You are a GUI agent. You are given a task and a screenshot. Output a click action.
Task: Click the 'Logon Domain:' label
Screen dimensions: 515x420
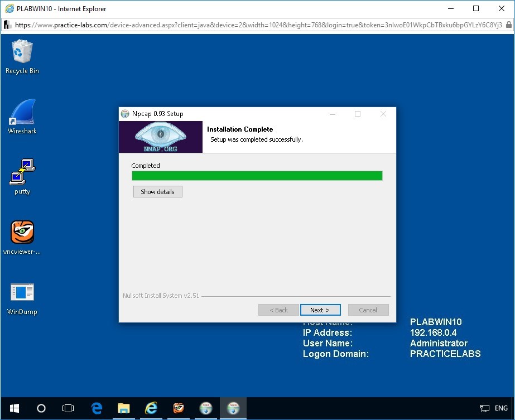[x=336, y=354]
